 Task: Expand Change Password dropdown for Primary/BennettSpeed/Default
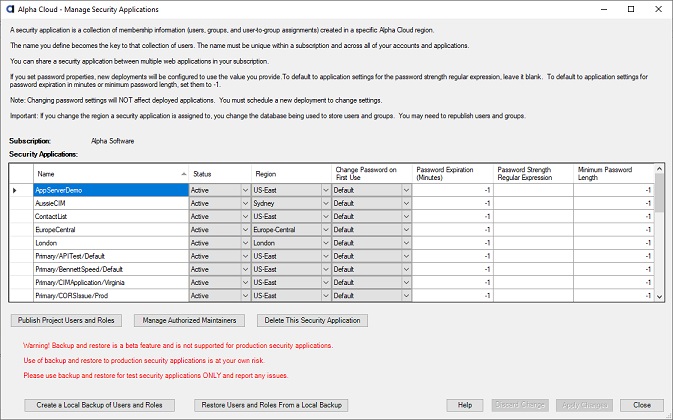(x=406, y=269)
